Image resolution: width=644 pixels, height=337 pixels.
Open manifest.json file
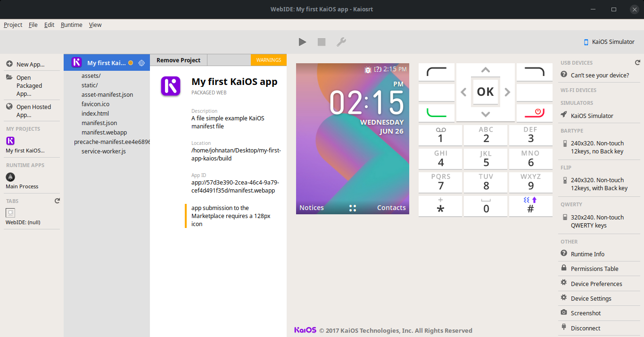click(99, 123)
